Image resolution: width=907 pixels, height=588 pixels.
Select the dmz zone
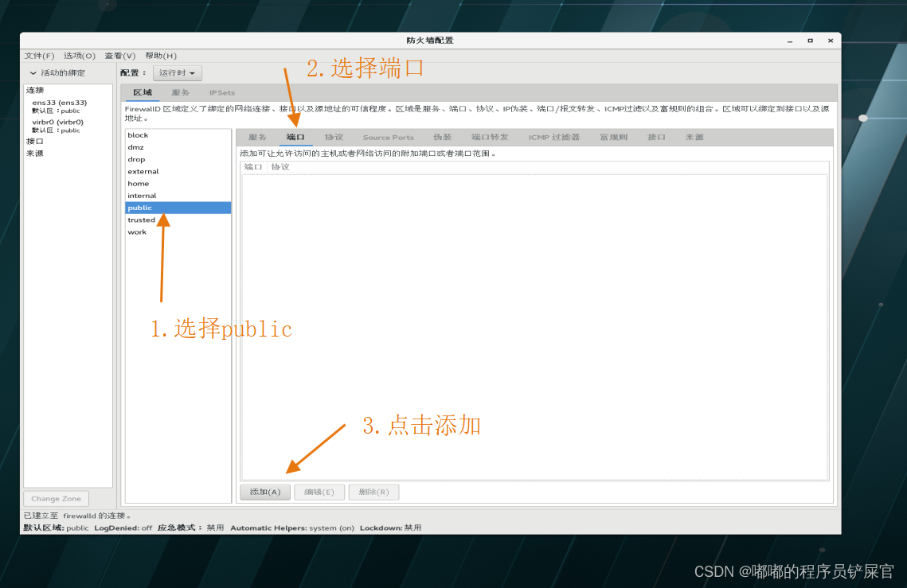tap(178, 147)
